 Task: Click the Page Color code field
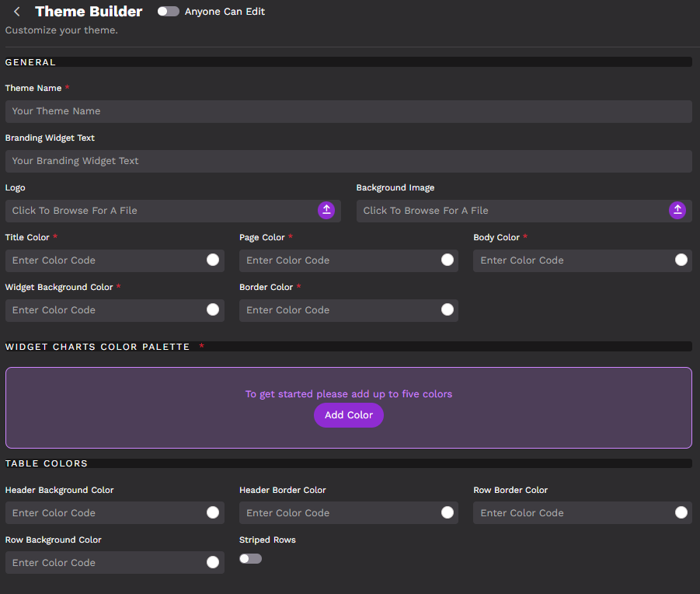[349, 260]
